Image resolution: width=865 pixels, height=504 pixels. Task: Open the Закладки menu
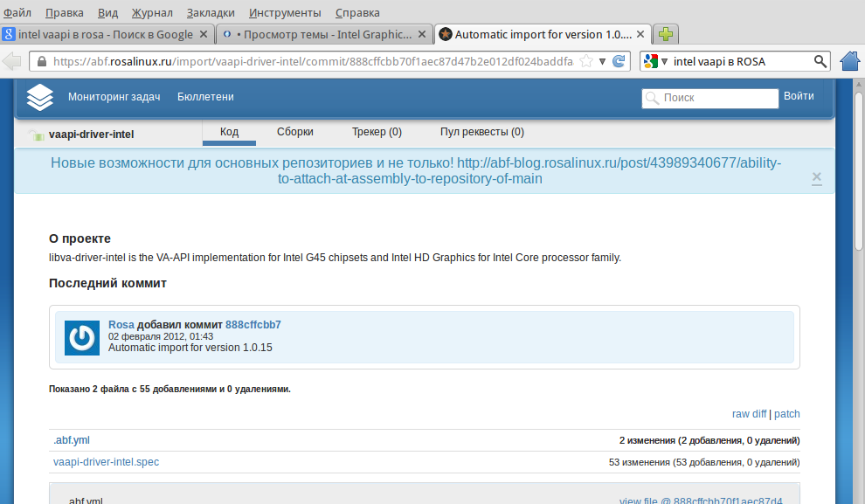211,13
